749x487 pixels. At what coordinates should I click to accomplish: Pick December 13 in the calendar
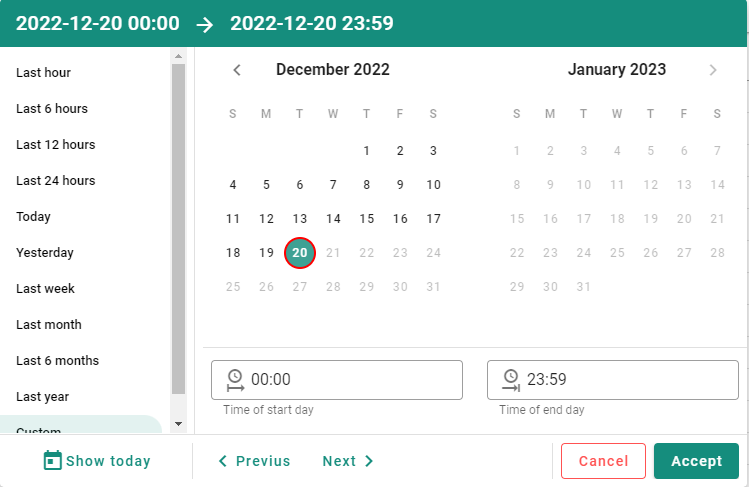pos(300,219)
